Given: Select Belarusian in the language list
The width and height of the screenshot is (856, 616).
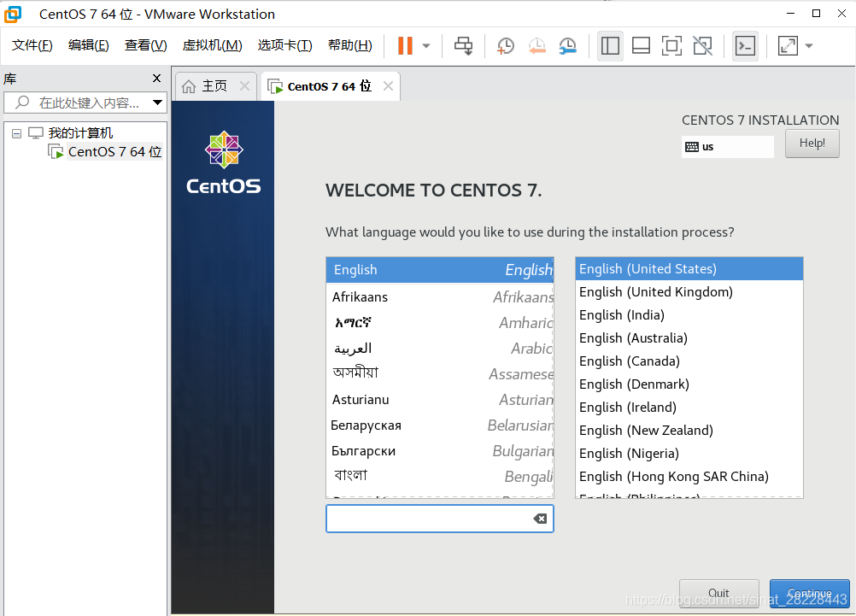Looking at the screenshot, I should click(x=439, y=425).
